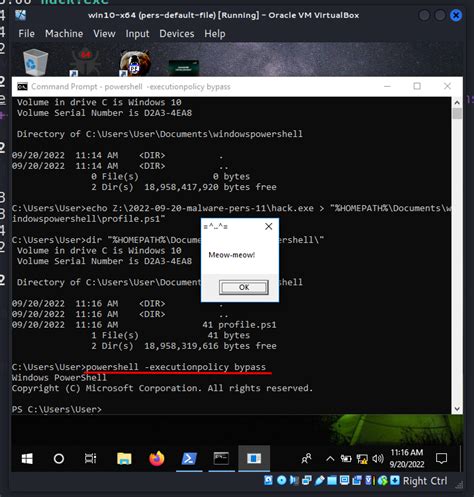Click the Command Prompt scrollbar thumb

click(457, 113)
